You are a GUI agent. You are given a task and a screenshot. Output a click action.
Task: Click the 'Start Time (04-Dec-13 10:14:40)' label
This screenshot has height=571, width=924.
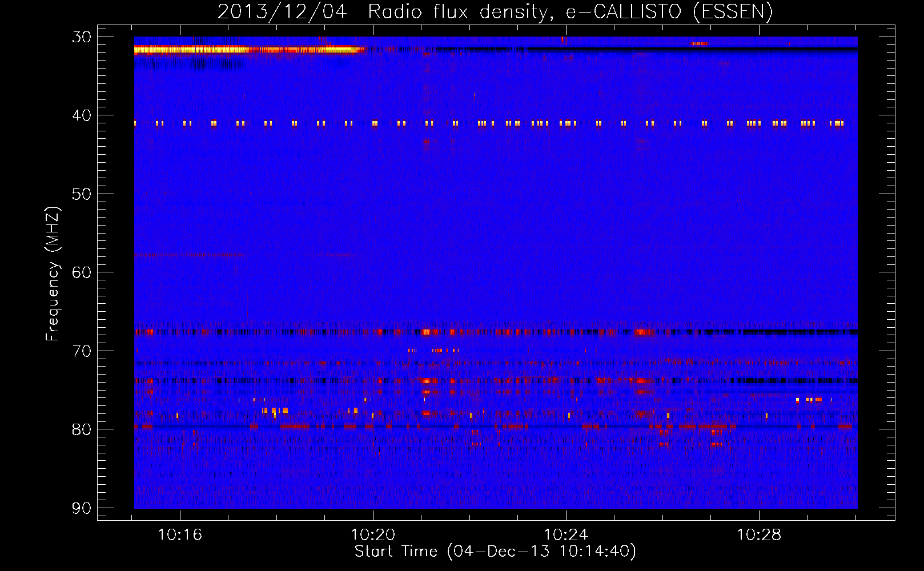495,552
